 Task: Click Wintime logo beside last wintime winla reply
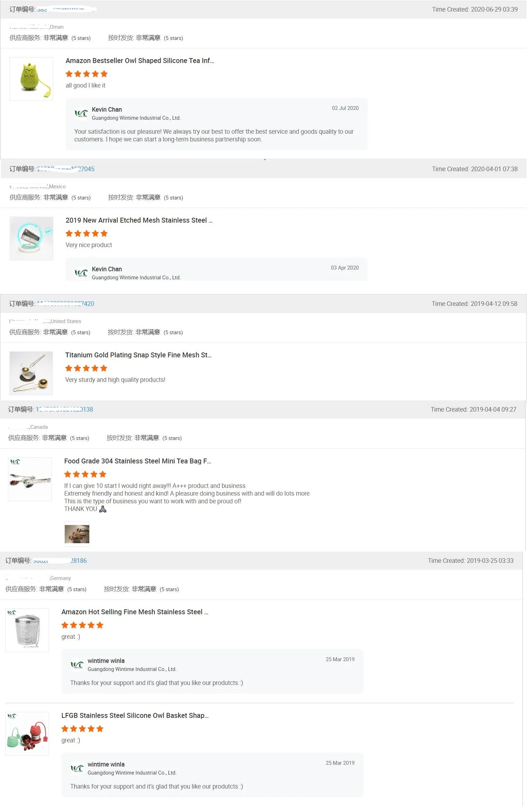(77, 768)
